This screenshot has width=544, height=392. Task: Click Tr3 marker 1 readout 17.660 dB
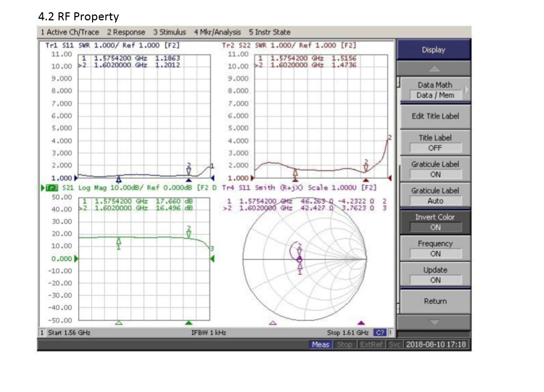pyautogui.click(x=174, y=201)
